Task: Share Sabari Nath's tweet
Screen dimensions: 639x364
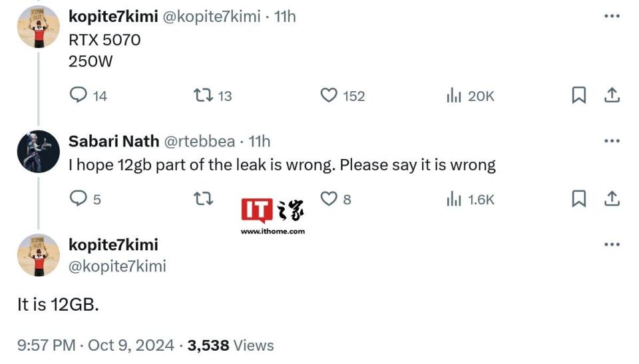Action: [612, 198]
